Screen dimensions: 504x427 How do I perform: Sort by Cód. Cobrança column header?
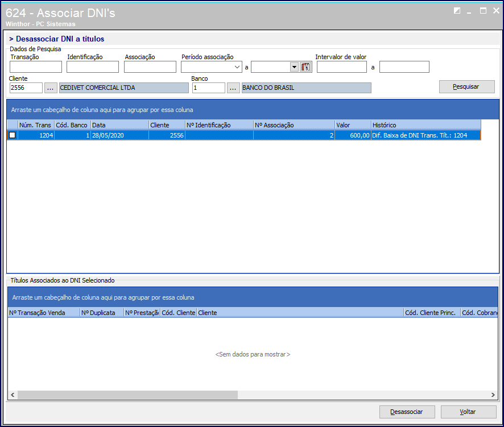click(x=479, y=313)
